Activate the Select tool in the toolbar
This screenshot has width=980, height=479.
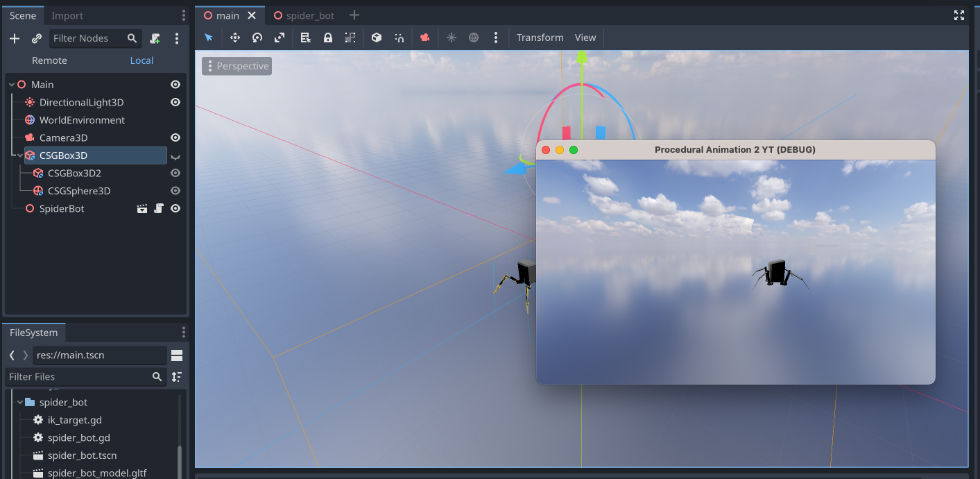208,37
